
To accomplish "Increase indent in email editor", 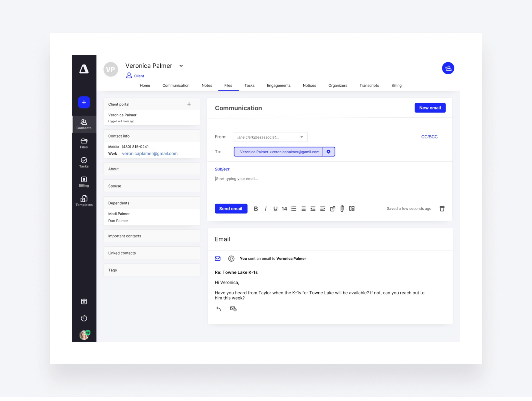I will pos(322,209).
